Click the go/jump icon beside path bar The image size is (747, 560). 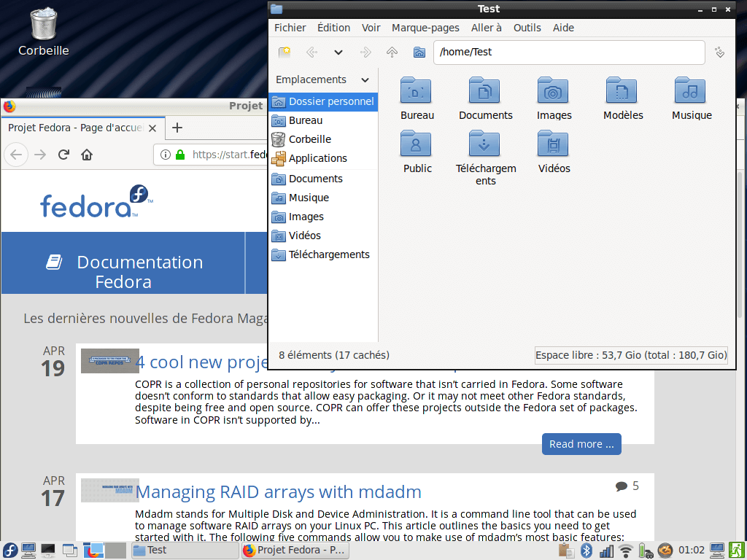coord(720,52)
